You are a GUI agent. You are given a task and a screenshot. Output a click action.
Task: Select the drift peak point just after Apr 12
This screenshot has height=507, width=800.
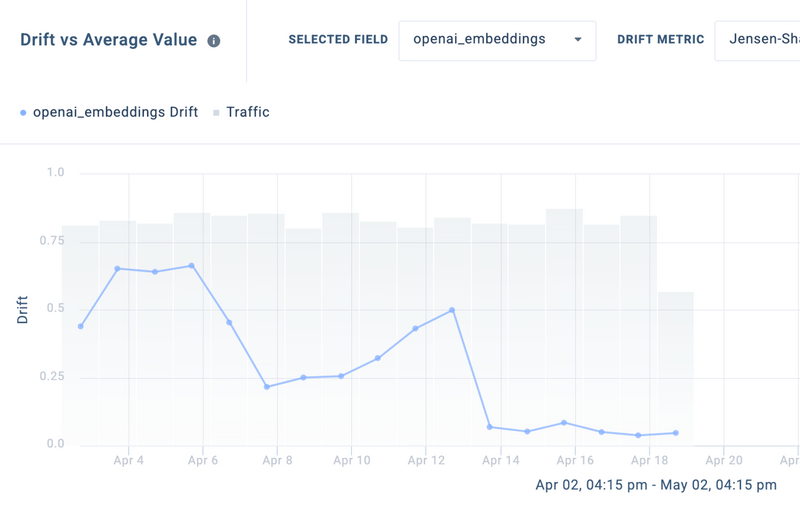pyautogui.click(x=453, y=310)
